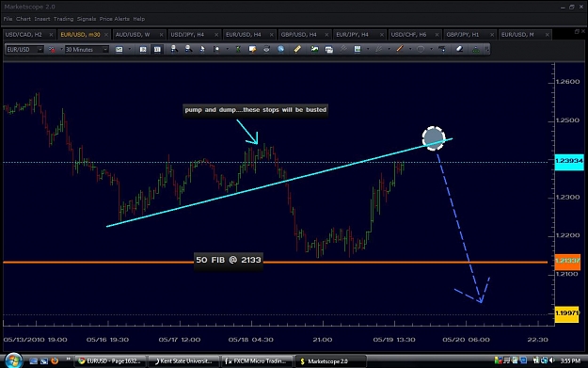The width and height of the screenshot is (588, 368).
Task: Click the printer icon in the toolbar
Action: click(266, 49)
